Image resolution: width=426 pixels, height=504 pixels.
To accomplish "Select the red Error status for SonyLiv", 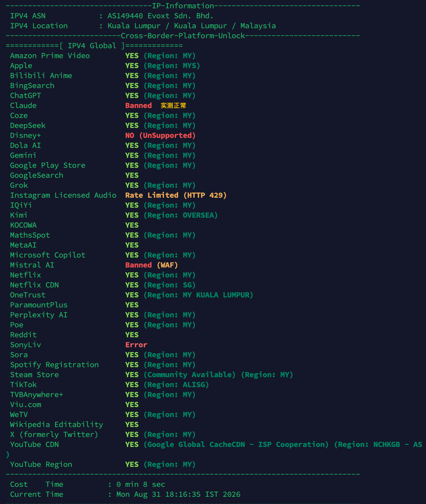I will click(x=136, y=345).
